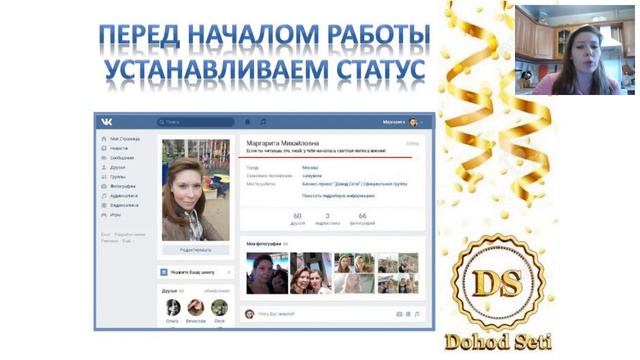
Task: Click the audio note icon beside Аудиозаписи
Action: click(x=104, y=196)
